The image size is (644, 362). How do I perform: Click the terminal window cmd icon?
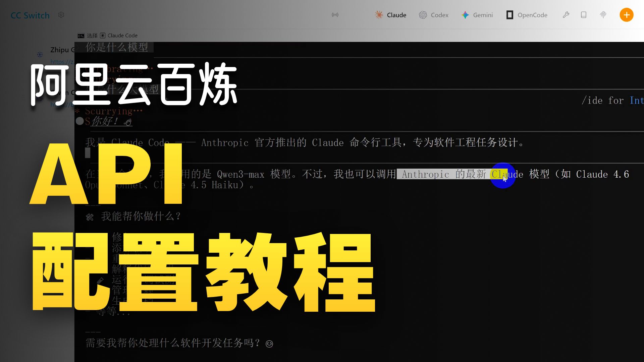tap(81, 36)
